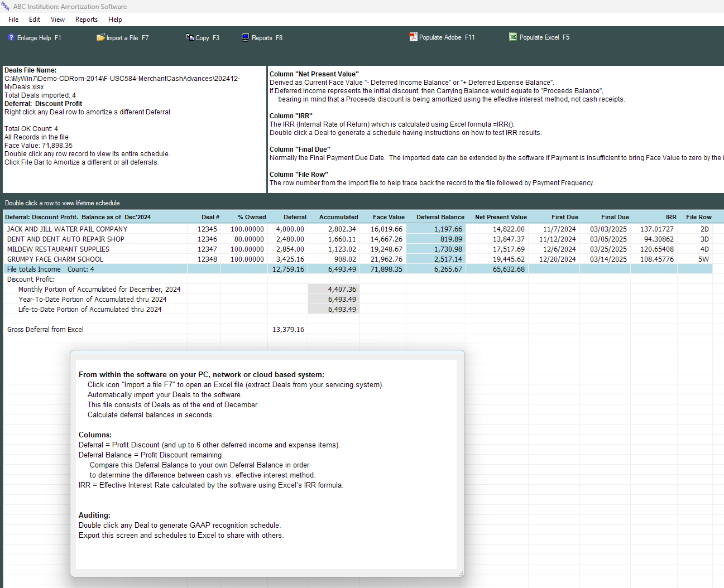
Task: Click the column help text panel
Action: click(x=496, y=129)
